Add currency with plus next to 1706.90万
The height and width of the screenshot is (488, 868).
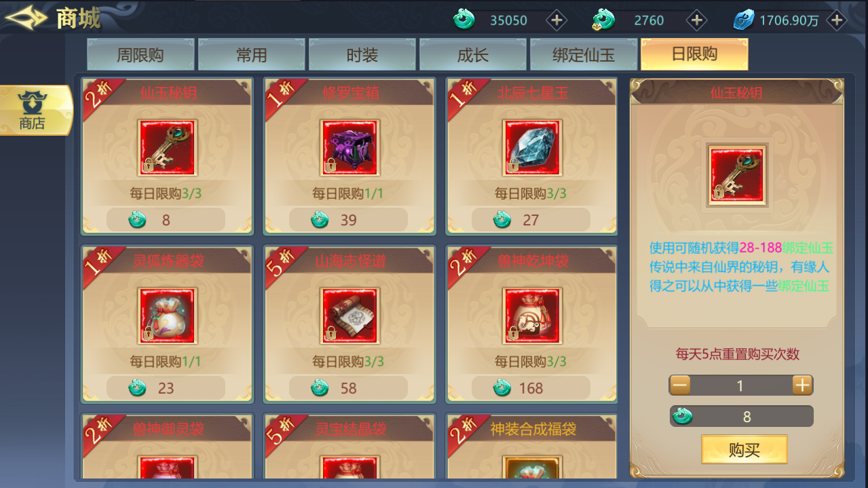[x=837, y=20]
